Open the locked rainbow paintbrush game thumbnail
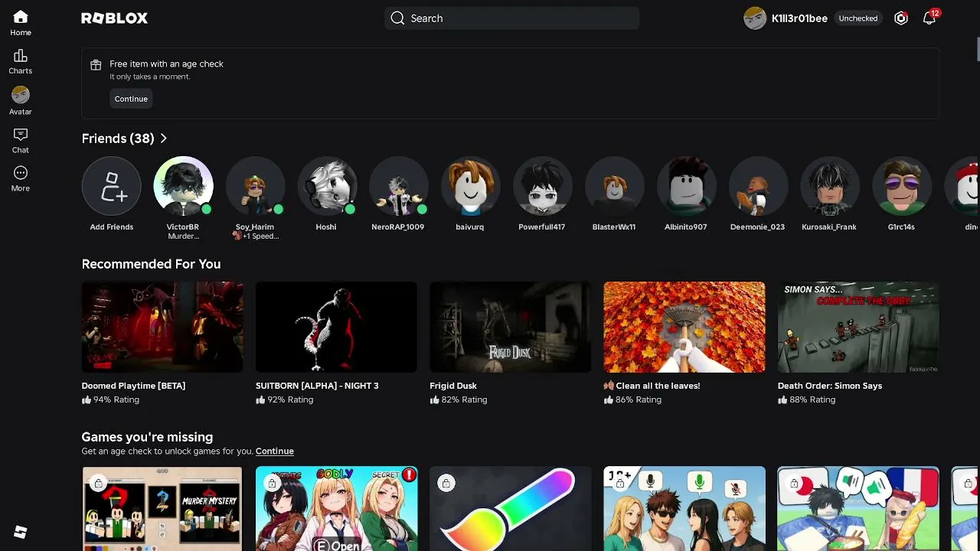 coord(510,509)
